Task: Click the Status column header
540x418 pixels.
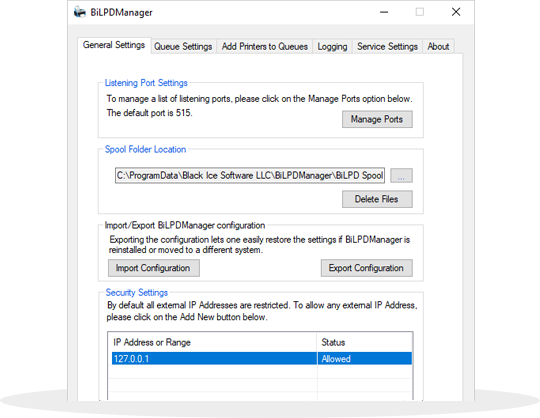Action: 364,342
